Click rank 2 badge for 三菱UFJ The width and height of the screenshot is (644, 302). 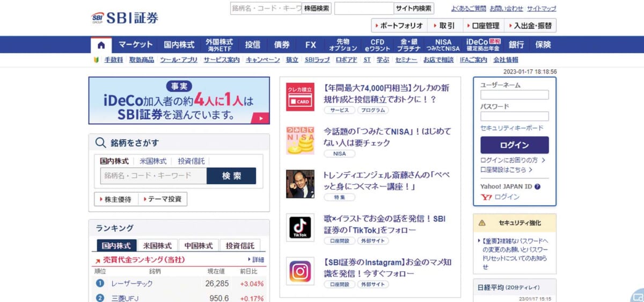[100, 298]
